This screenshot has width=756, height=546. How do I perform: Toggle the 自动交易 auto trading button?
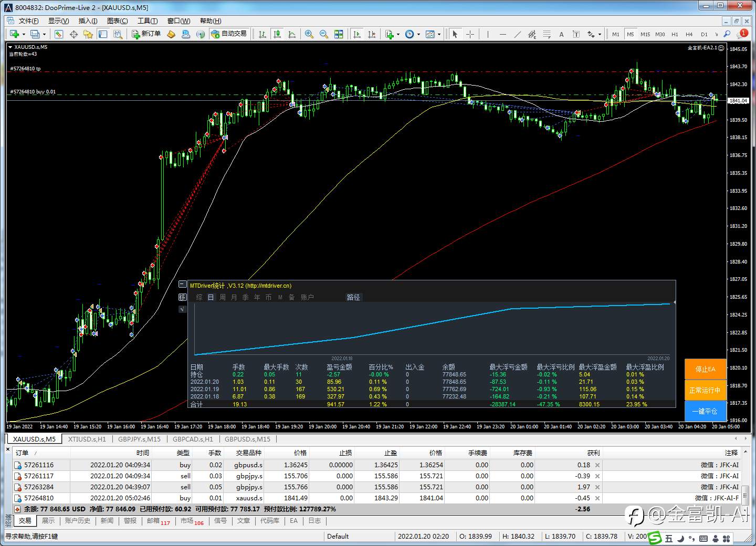tap(229, 34)
